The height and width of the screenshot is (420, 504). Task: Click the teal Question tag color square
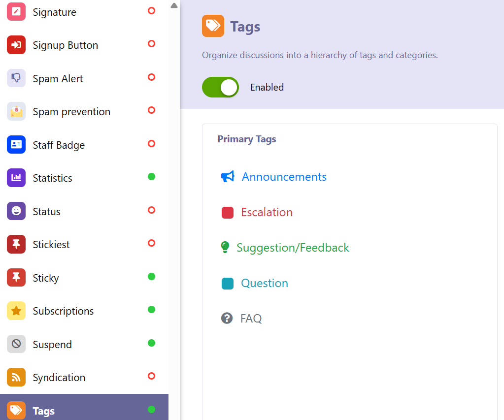(x=227, y=284)
